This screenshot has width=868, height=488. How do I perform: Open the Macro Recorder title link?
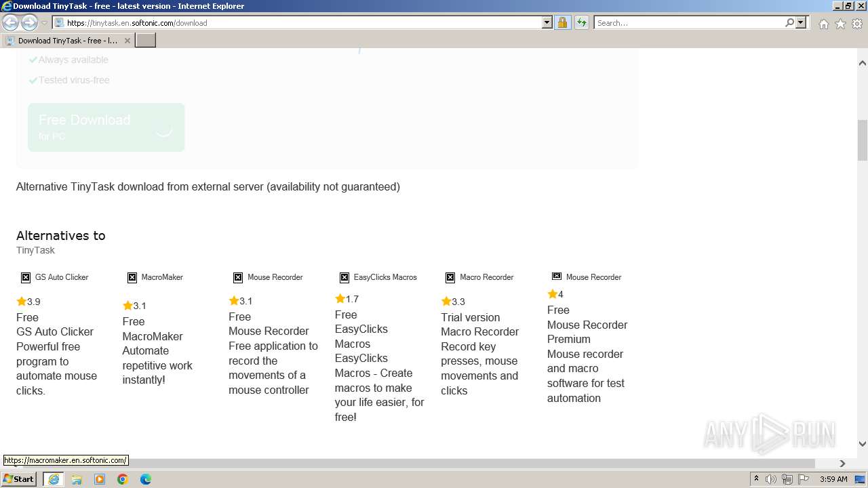479,332
